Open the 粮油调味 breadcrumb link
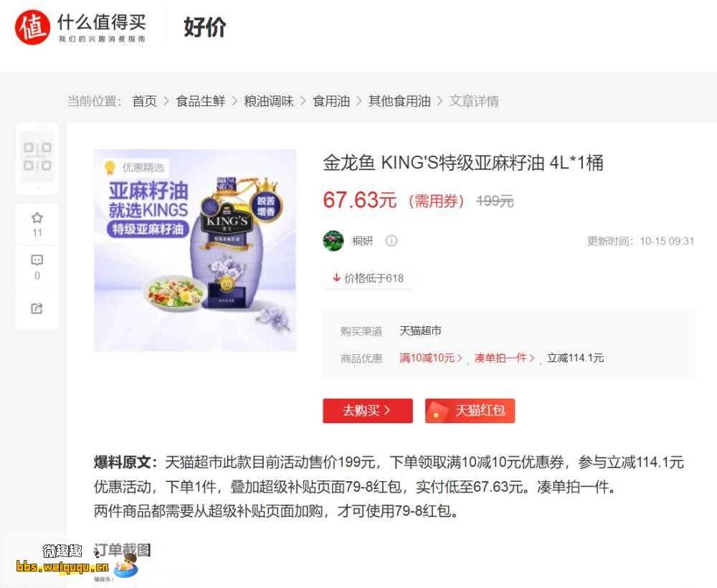 tap(269, 101)
